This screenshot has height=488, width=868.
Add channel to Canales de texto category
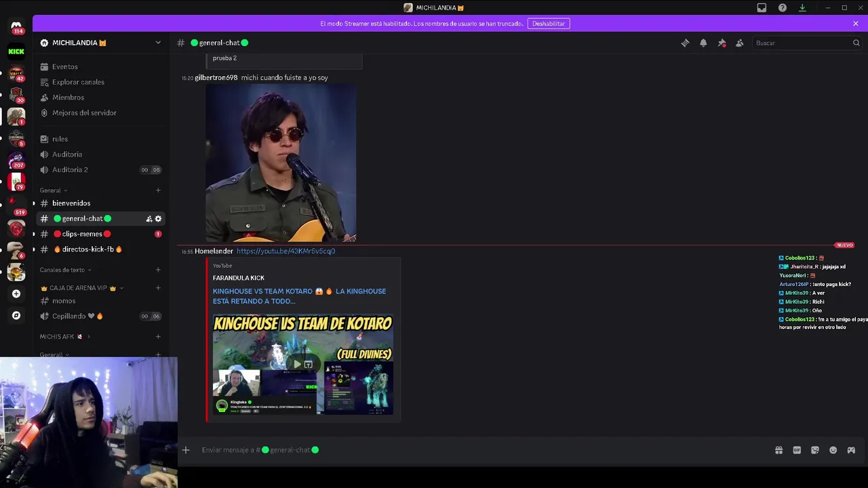158,270
